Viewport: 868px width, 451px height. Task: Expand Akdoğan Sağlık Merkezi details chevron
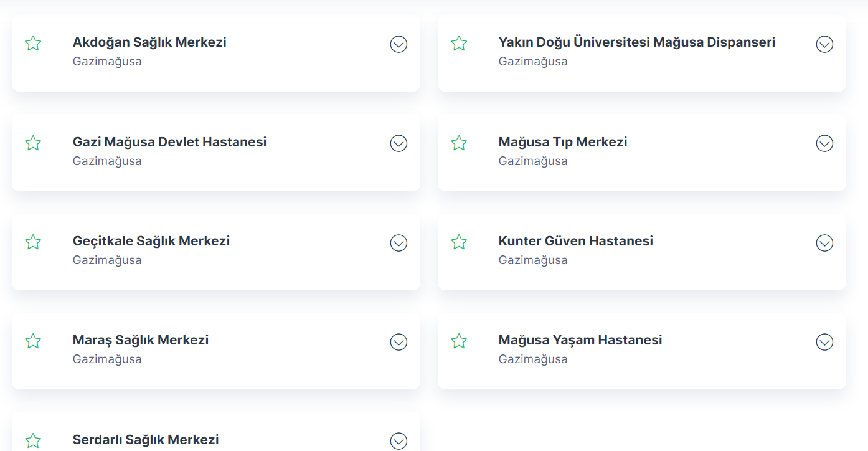pyautogui.click(x=399, y=44)
